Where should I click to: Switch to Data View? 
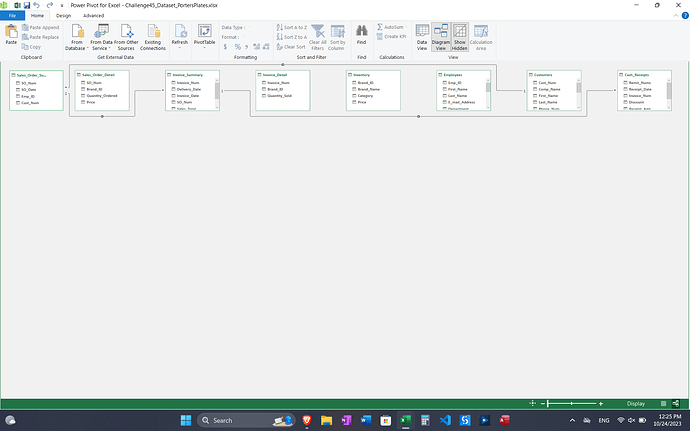pyautogui.click(x=422, y=37)
